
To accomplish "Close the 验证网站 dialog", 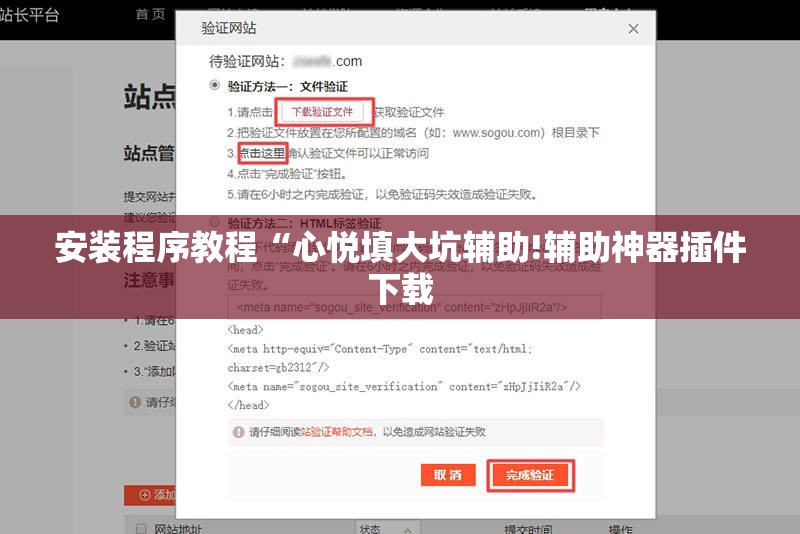I will coord(633,29).
